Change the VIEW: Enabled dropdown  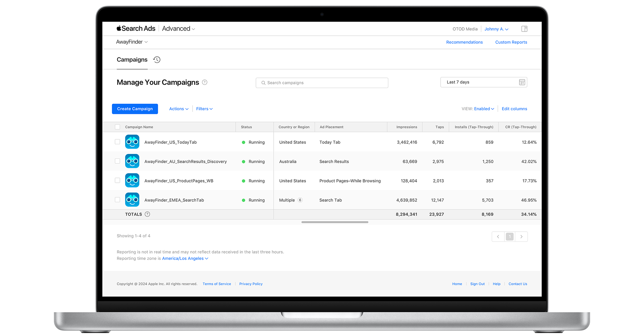(x=484, y=109)
